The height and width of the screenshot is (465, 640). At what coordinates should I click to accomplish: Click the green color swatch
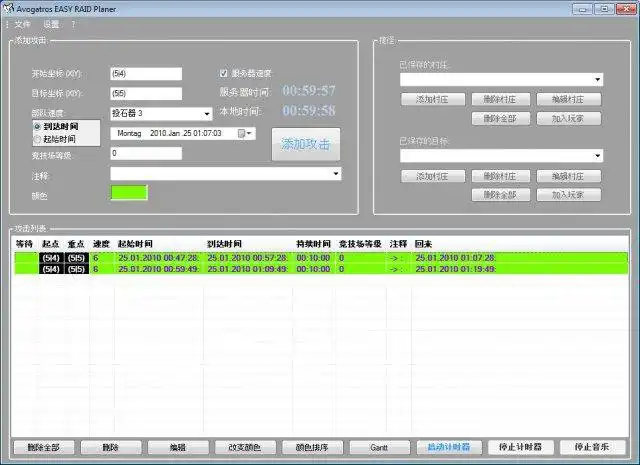click(x=129, y=193)
